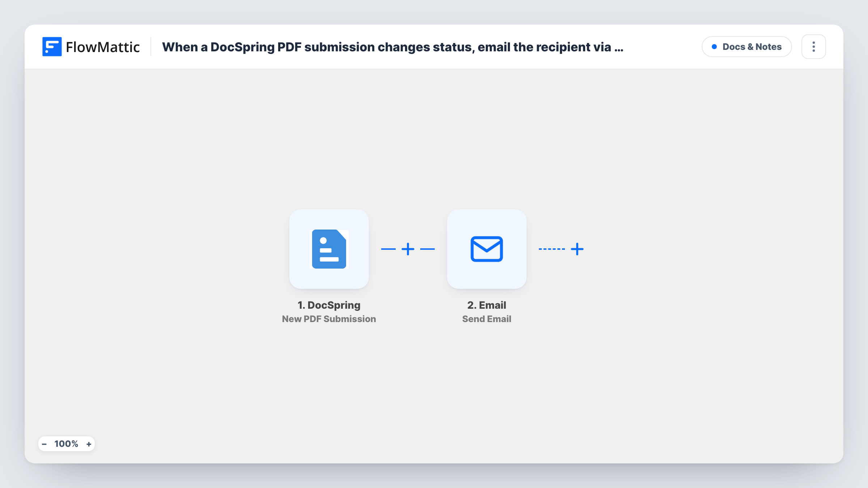Click the '2. Email' step label
868x488 pixels.
point(486,305)
